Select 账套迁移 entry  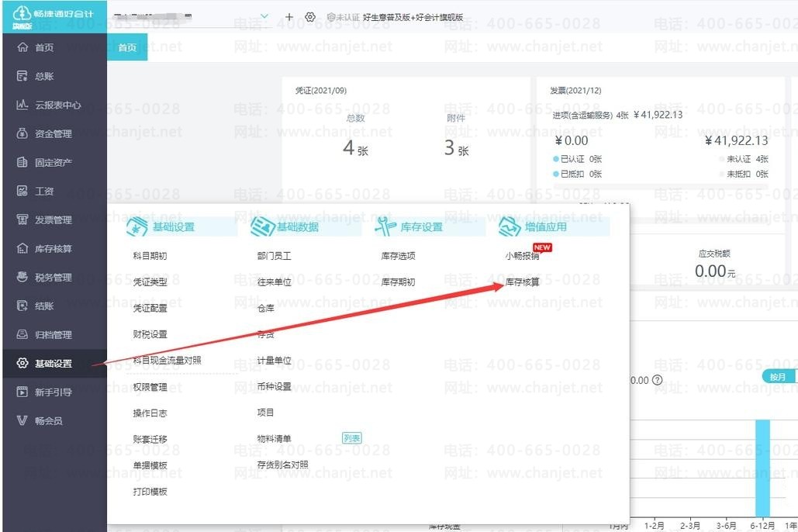[150, 439]
